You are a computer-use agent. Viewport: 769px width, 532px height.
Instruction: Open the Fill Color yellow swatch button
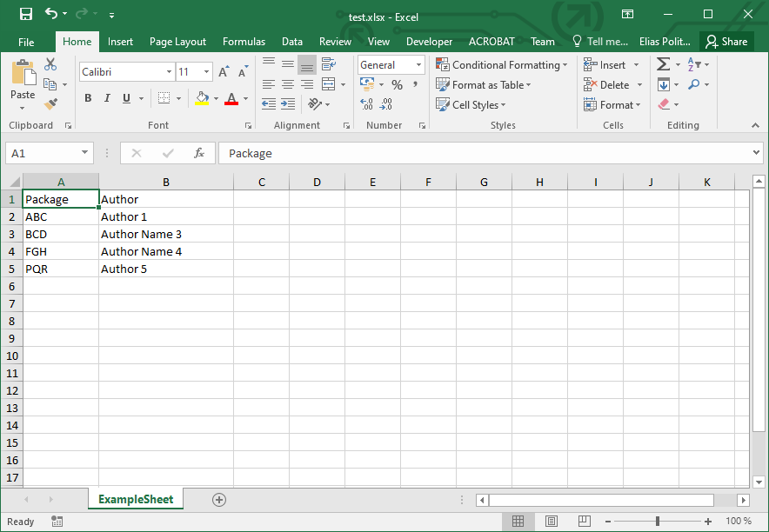point(202,98)
